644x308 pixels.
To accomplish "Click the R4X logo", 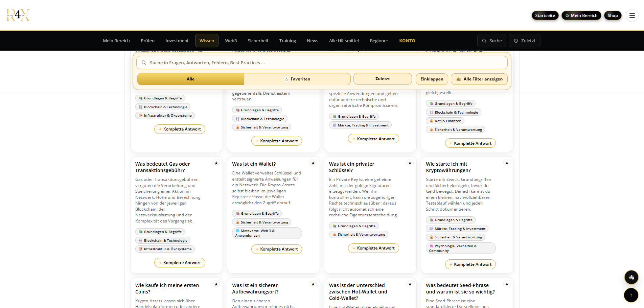I will 18,15.
